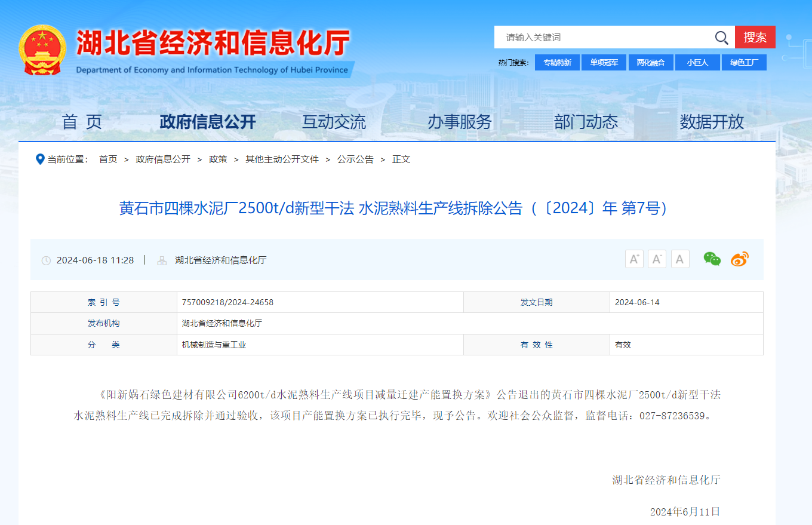This screenshot has height=525, width=812.
Task: Decrease font size with A- icon
Action: tap(657, 259)
